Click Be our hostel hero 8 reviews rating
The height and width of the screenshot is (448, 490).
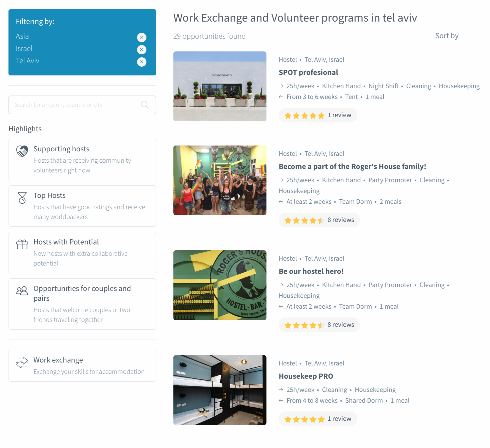coord(319,325)
